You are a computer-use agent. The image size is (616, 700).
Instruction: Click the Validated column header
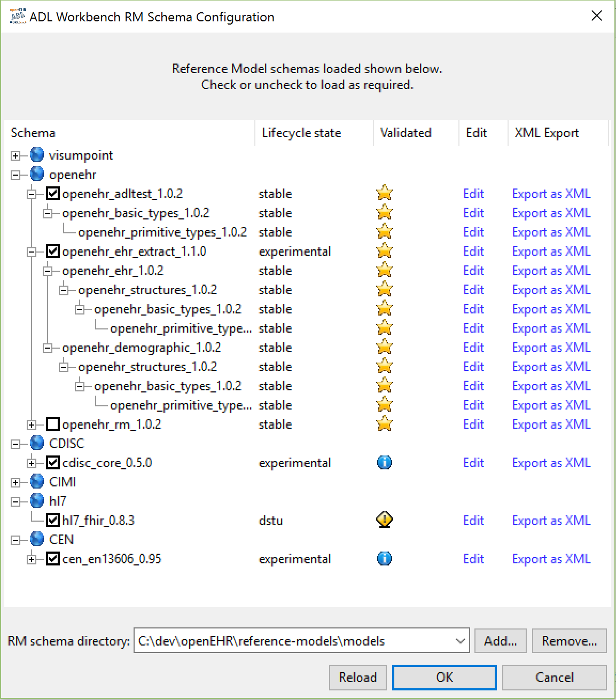click(x=416, y=133)
